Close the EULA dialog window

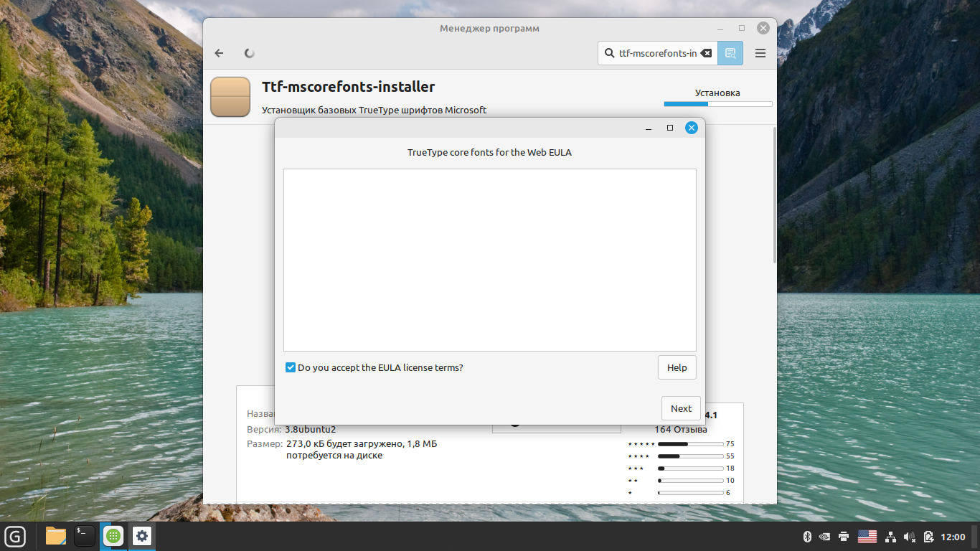click(x=692, y=128)
